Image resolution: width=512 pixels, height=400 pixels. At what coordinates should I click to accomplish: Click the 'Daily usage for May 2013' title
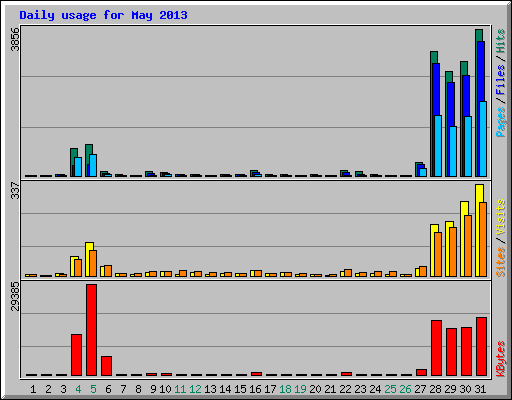click(103, 15)
